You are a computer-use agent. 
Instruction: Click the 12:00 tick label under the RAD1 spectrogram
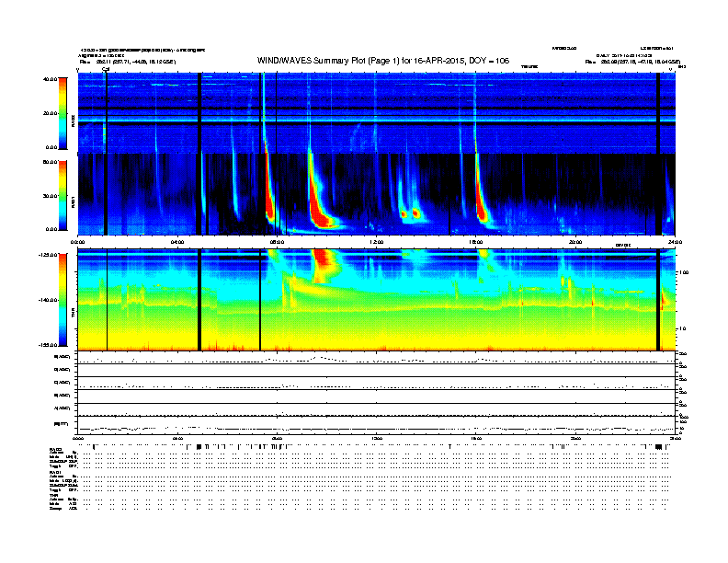[376, 242]
